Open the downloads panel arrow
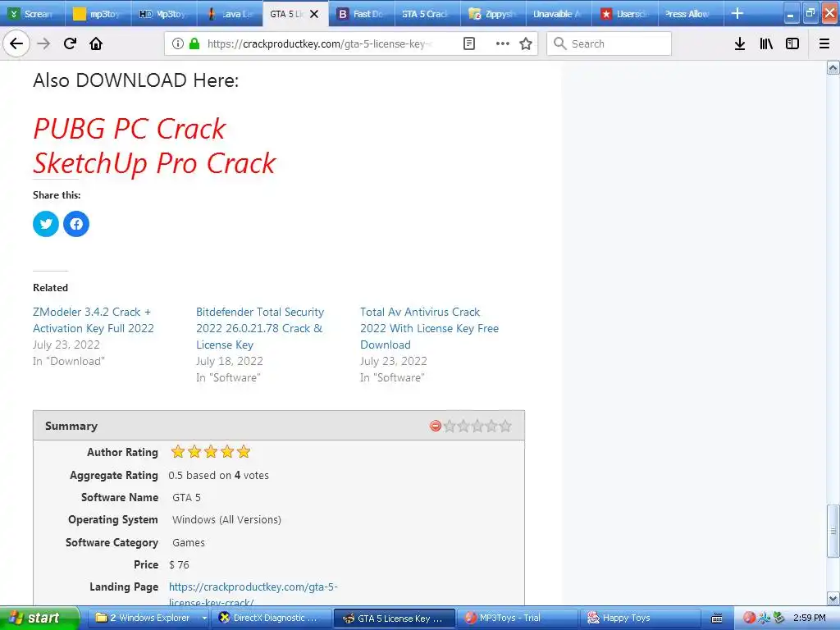The width and height of the screenshot is (840, 630). 740,43
